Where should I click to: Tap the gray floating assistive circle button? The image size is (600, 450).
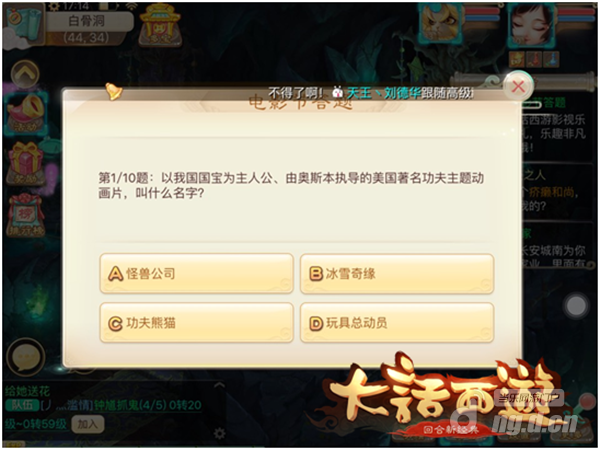(x=576, y=305)
